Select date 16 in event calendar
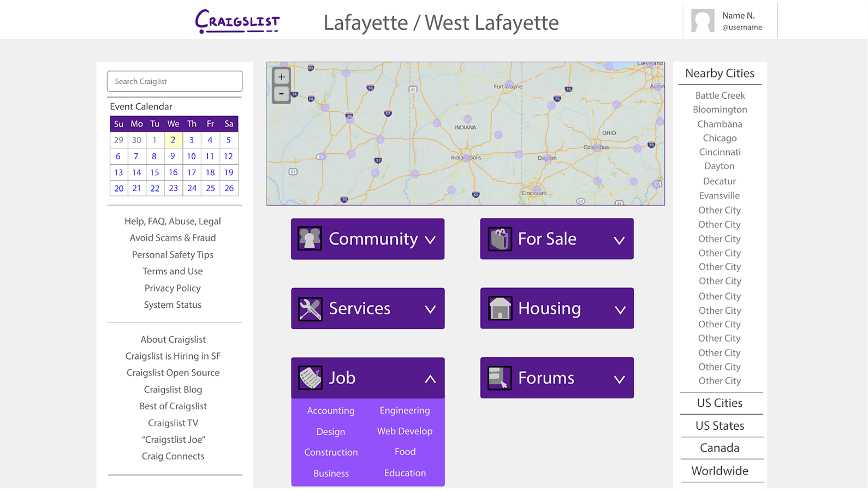 tap(173, 172)
